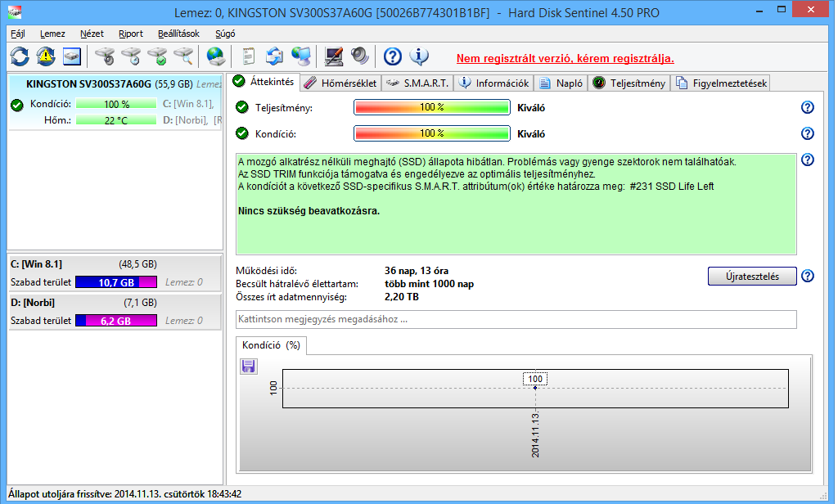Viewport: 838px width, 504px height.
Task: Click the help icon beside green status text
Action: pyautogui.click(x=808, y=160)
